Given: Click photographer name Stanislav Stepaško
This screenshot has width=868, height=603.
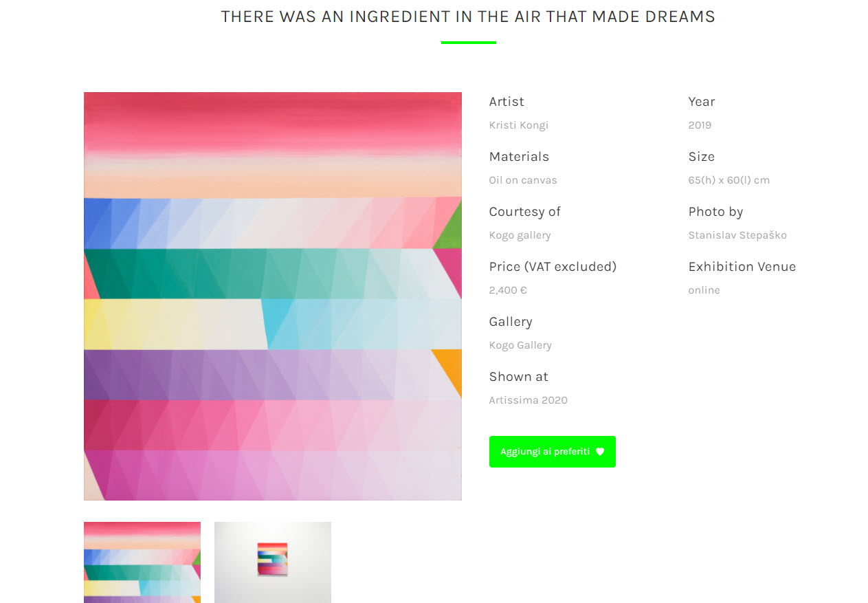Looking at the screenshot, I should pos(737,235).
